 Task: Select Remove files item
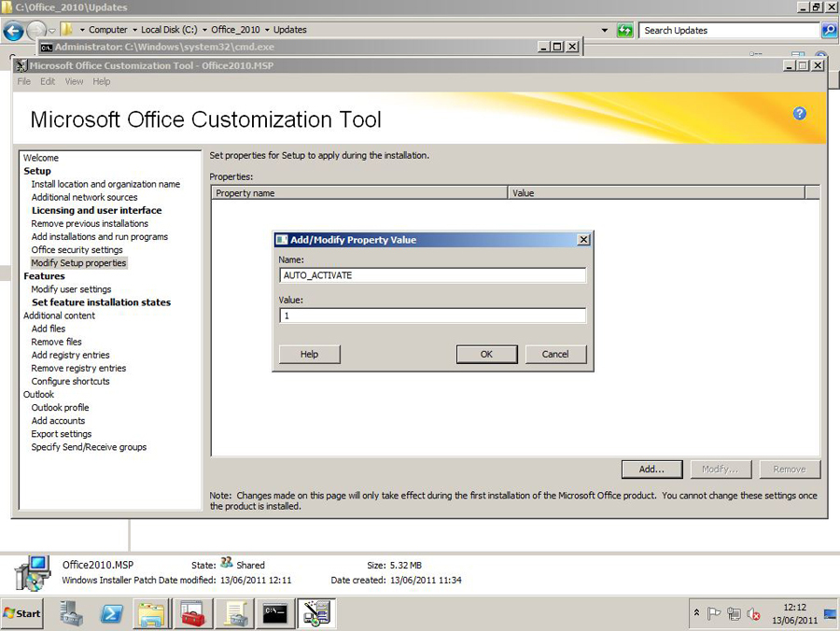click(56, 342)
